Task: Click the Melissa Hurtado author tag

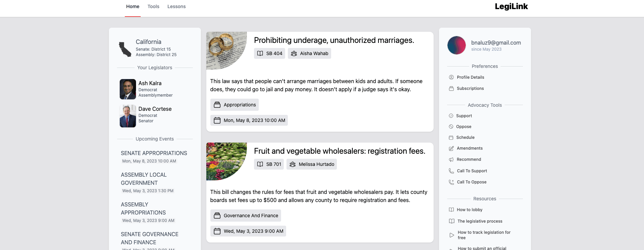Action: coord(312,164)
